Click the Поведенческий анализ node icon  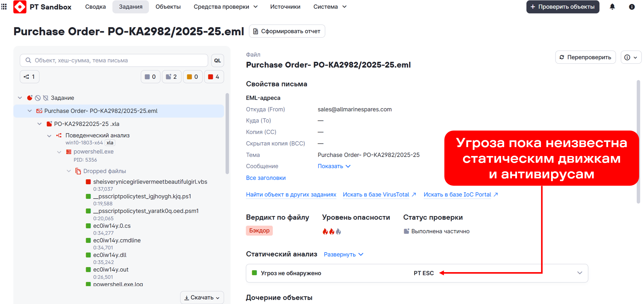coord(59,135)
